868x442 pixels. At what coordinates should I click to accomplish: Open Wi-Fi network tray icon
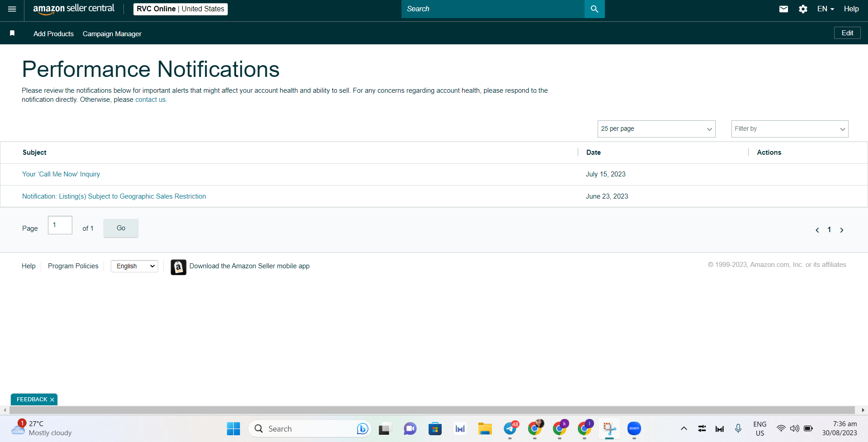coord(781,428)
